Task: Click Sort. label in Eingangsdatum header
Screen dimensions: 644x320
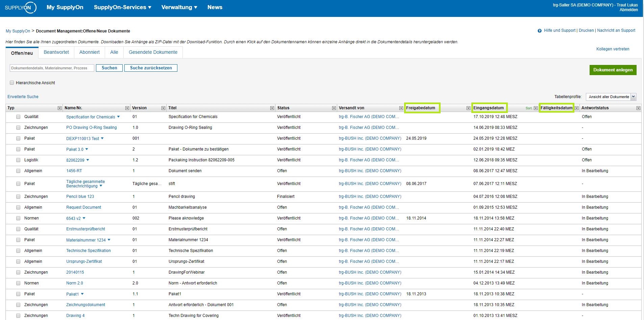Action: pos(529,108)
